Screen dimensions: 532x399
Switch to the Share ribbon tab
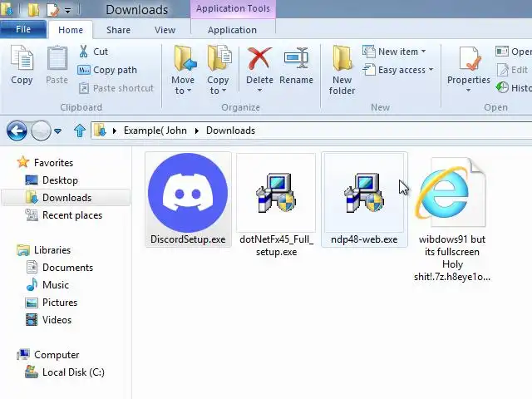pos(118,30)
